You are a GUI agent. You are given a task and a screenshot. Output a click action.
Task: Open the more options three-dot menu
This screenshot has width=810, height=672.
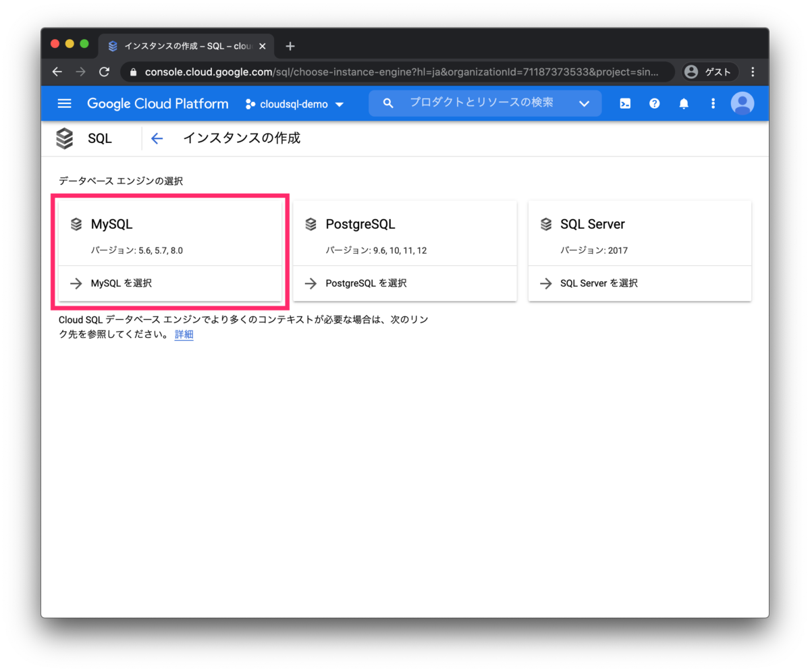coord(713,103)
